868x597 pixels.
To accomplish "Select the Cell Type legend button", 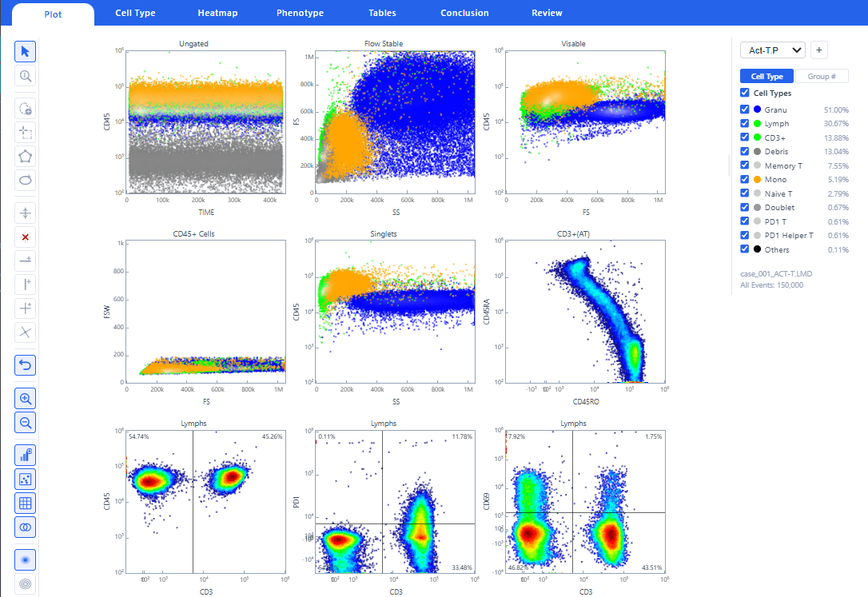I will pos(766,77).
